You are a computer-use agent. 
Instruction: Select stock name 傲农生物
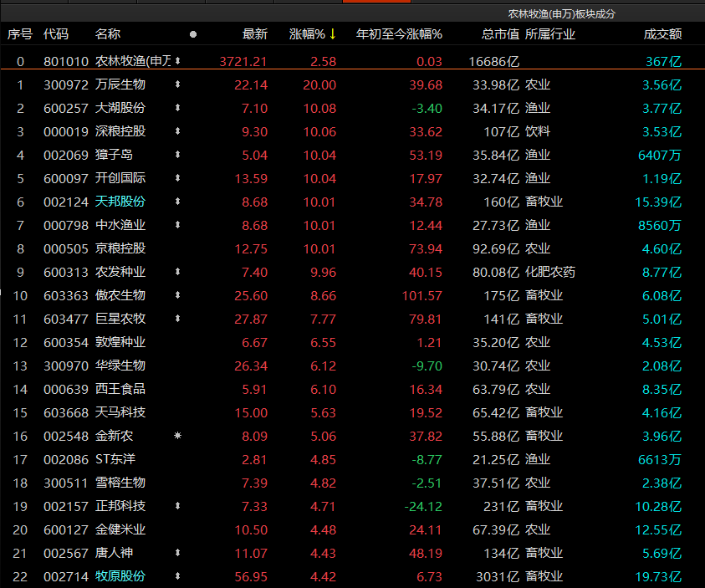point(120,295)
